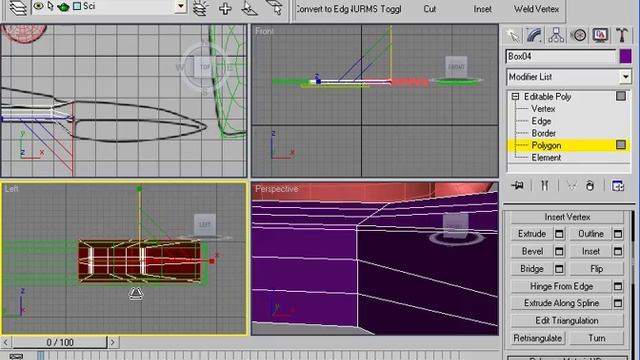Open Inset settings box
The width and height of the screenshot is (640, 360).
[x=618, y=251]
